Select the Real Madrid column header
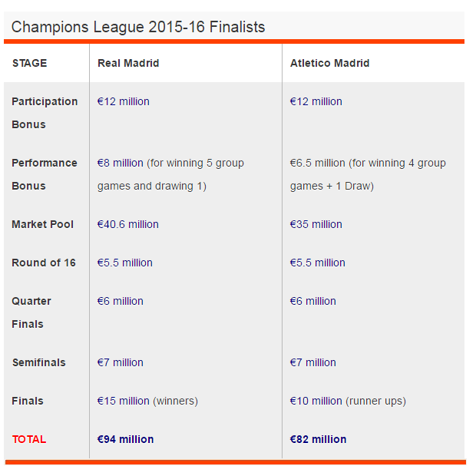Screen dimensions: 476x476 click(x=128, y=63)
